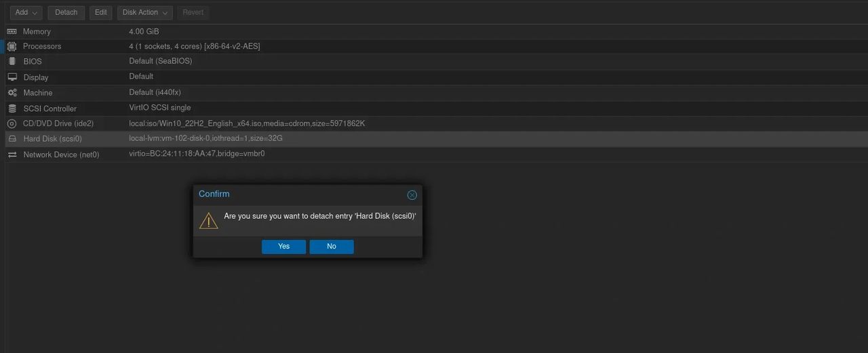868x353 pixels.
Task: Click the Display monitor icon
Action: point(12,77)
